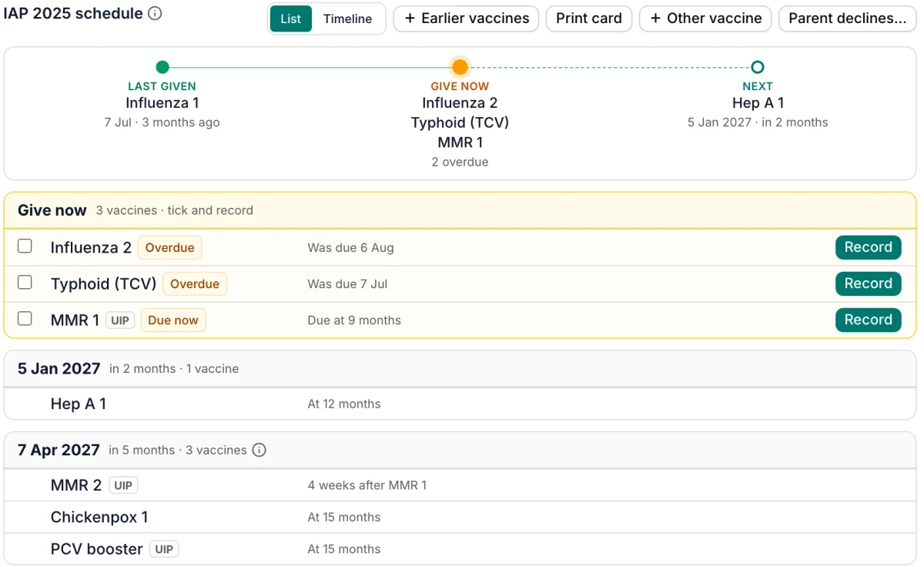
Task: Click '7 Jul · 3 months ago' text
Action: (162, 122)
